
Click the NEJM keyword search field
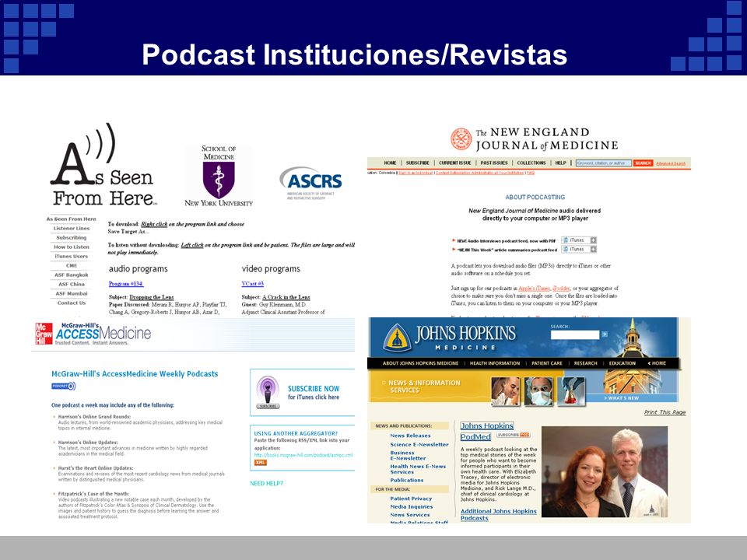(603, 163)
